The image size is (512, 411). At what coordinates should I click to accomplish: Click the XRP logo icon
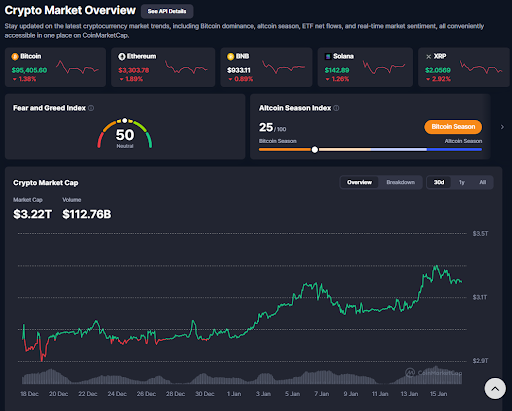(429, 57)
